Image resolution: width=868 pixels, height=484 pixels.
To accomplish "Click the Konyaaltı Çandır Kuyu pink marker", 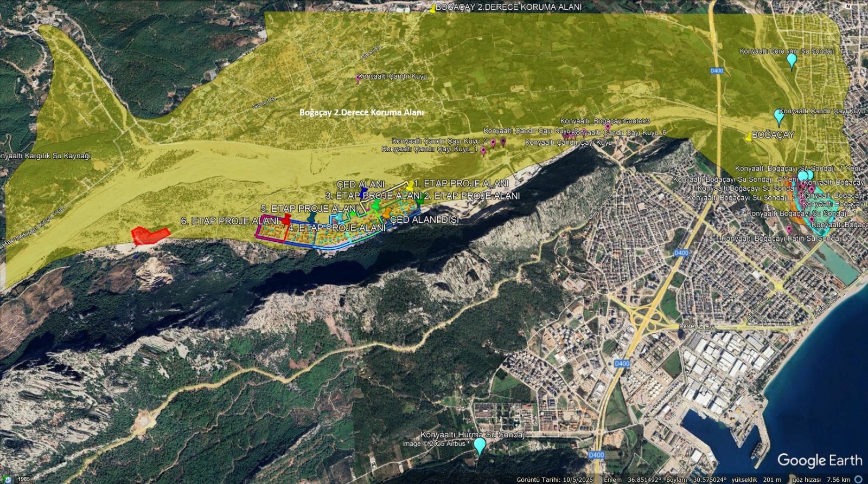I will tap(358, 79).
